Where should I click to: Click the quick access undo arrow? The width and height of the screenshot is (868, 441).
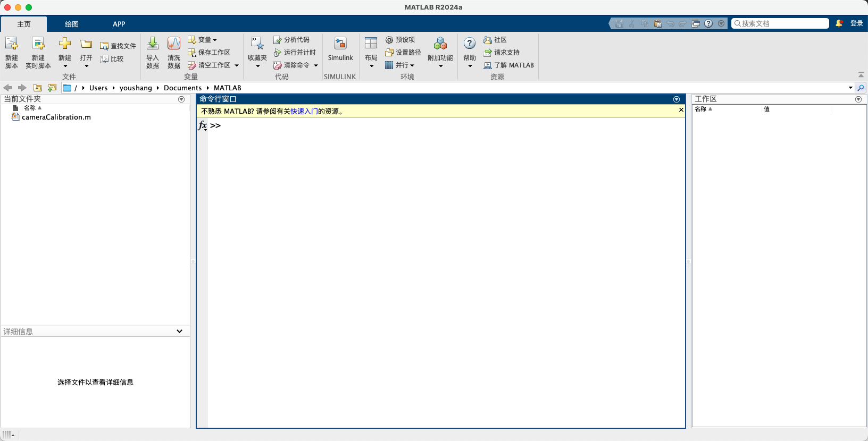coord(670,23)
